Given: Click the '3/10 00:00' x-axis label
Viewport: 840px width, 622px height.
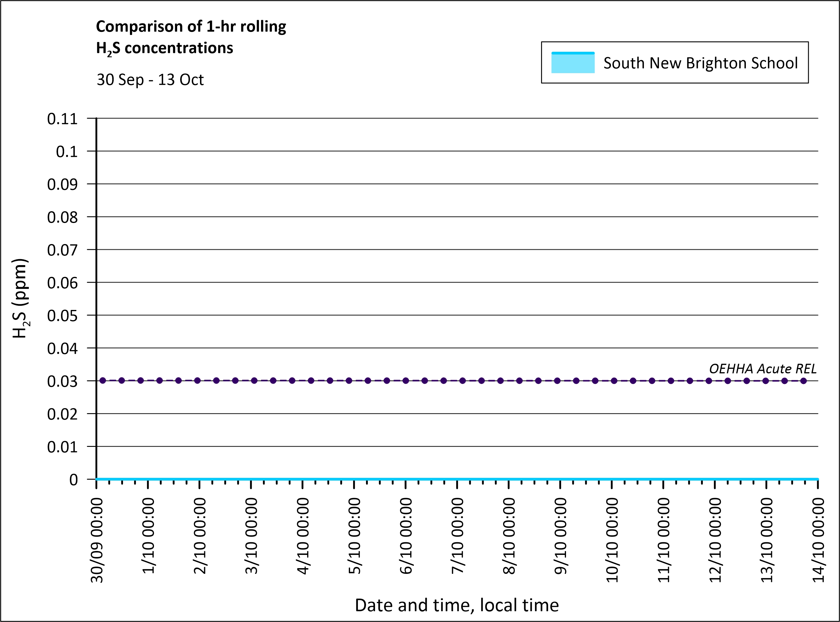Looking at the screenshot, I should tap(251, 536).
